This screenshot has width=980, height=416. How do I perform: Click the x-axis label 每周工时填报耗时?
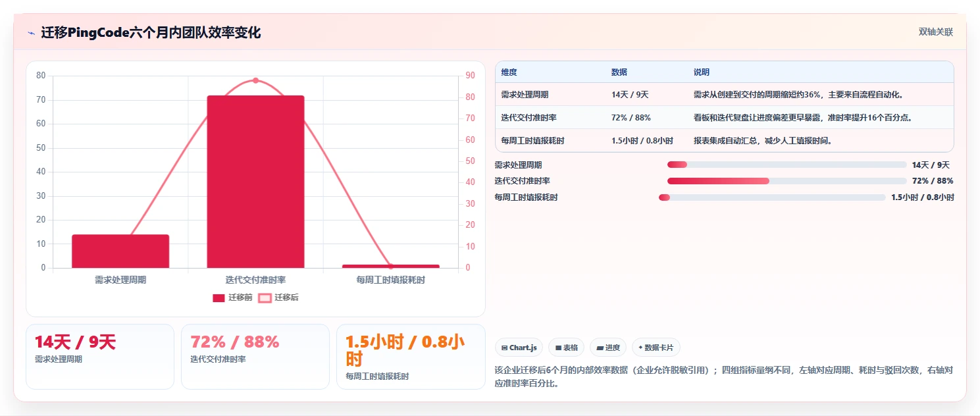coord(391,280)
